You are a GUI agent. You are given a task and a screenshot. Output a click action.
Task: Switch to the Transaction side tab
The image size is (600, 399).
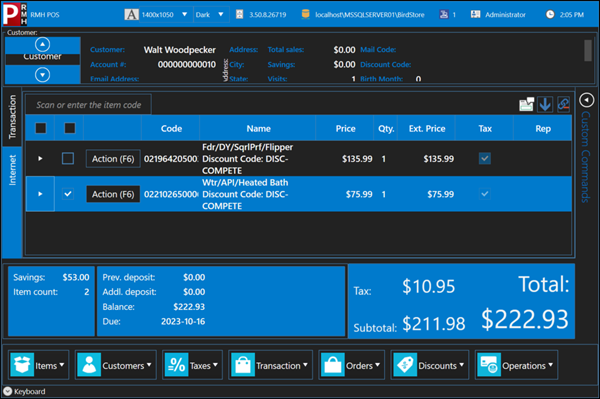point(12,117)
